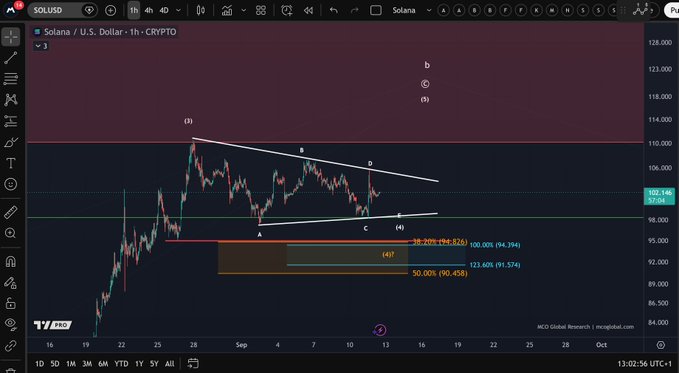Select the lower white triangle trendline
The image size is (679, 373).
[348, 219]
